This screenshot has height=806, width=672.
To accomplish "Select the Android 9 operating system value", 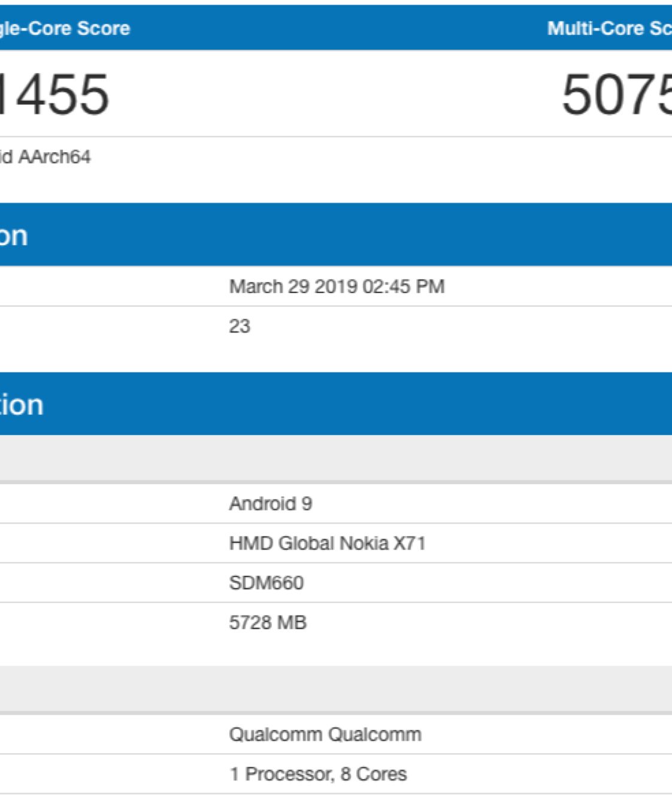I will point(271,503).
